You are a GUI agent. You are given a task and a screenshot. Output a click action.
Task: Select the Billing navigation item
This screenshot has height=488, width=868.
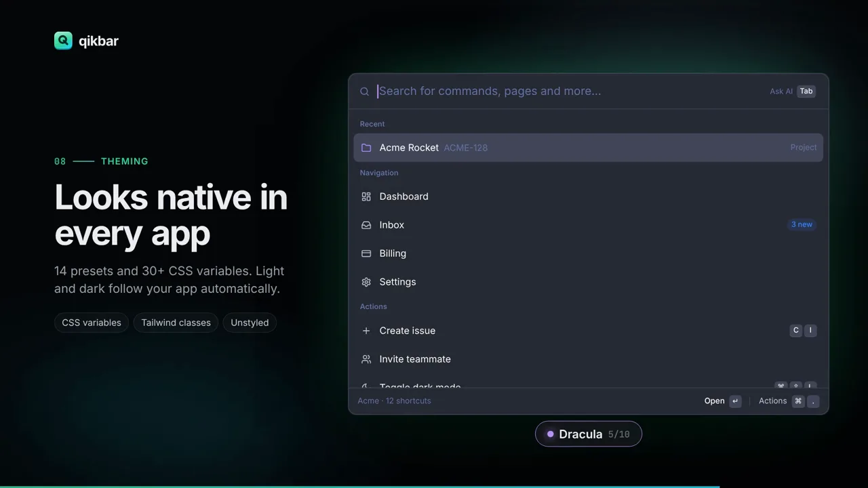click(588, 253)
